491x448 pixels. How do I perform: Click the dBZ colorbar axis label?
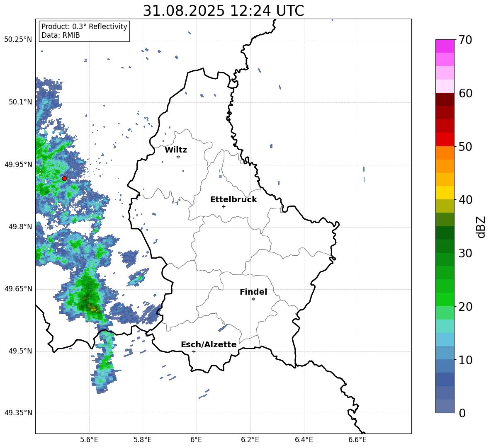click(481, 227)
